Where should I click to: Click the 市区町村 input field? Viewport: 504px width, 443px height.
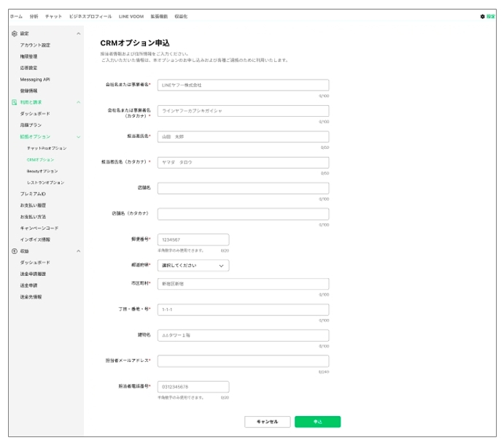click(x=244, y=284)
